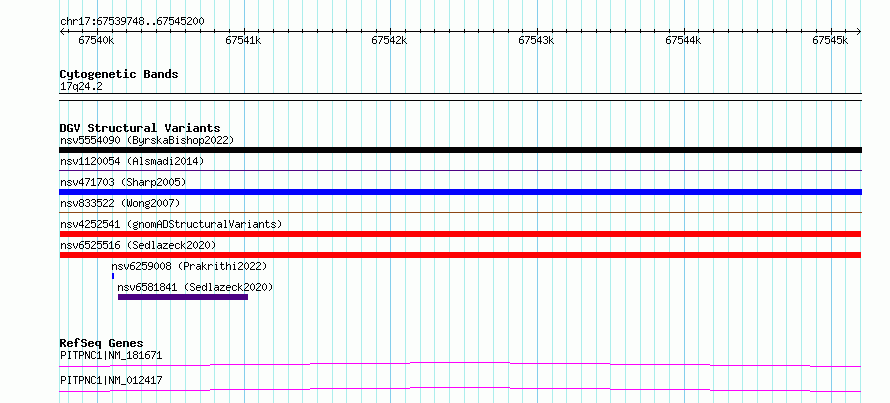Open nsv6581841 (Sedlazeck2020) variant label

coord(195,287)
